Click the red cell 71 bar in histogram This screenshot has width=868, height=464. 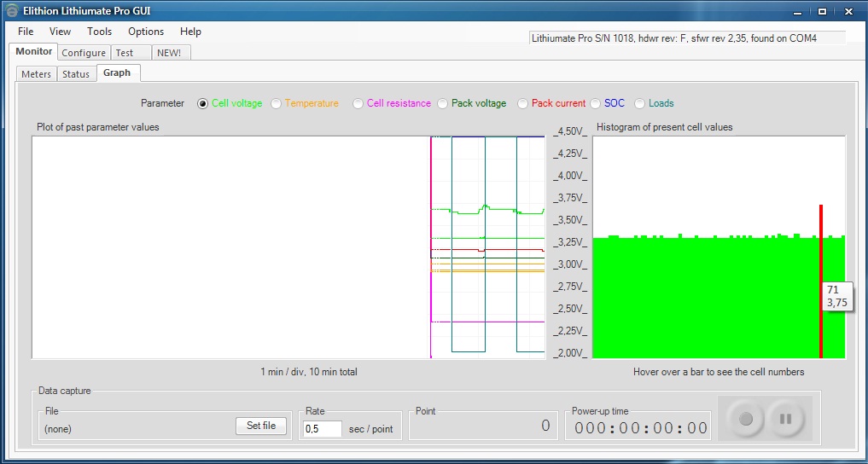pos(820,281)
